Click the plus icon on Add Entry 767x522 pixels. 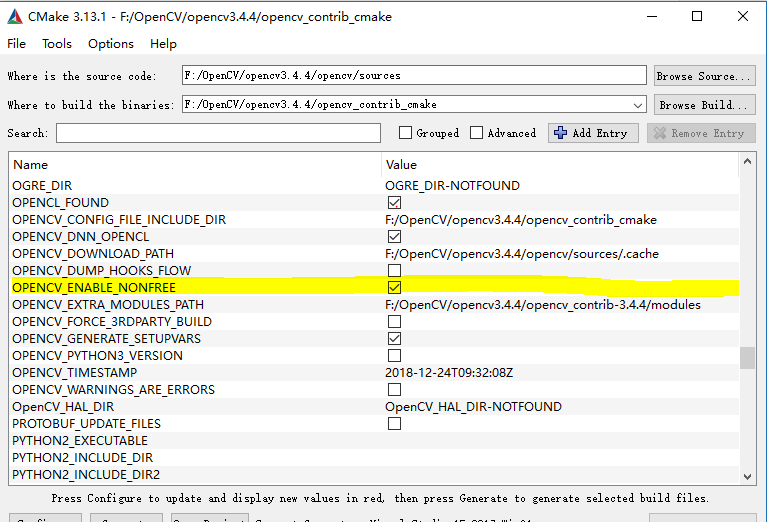point(561,133)
